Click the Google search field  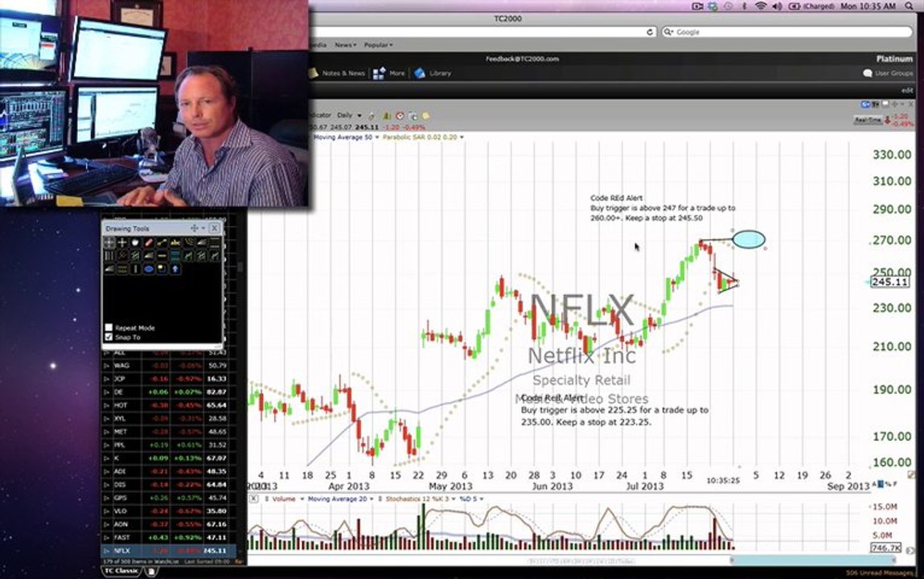point(786,32)
